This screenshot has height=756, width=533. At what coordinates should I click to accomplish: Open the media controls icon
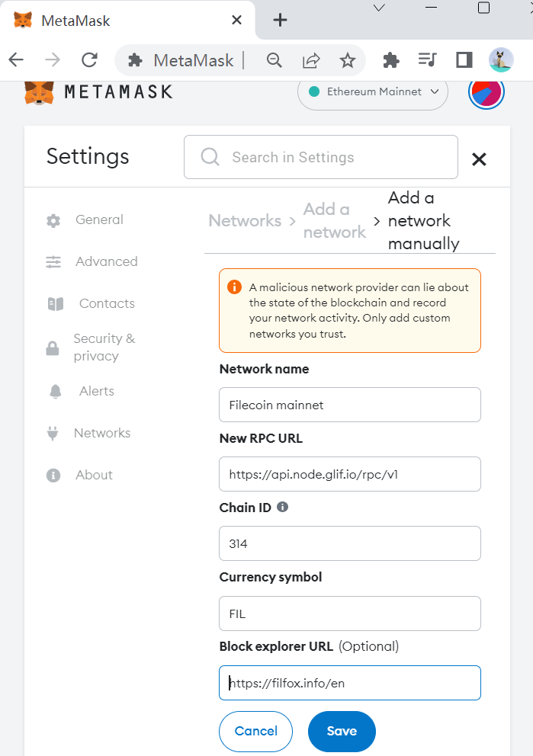click(x=428, y=60)
